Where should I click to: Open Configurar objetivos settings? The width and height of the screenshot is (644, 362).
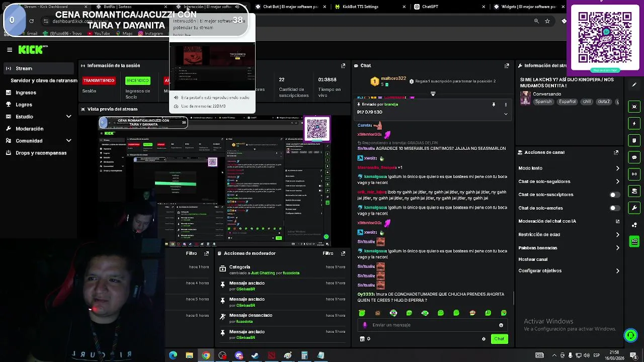pos(568,271)
